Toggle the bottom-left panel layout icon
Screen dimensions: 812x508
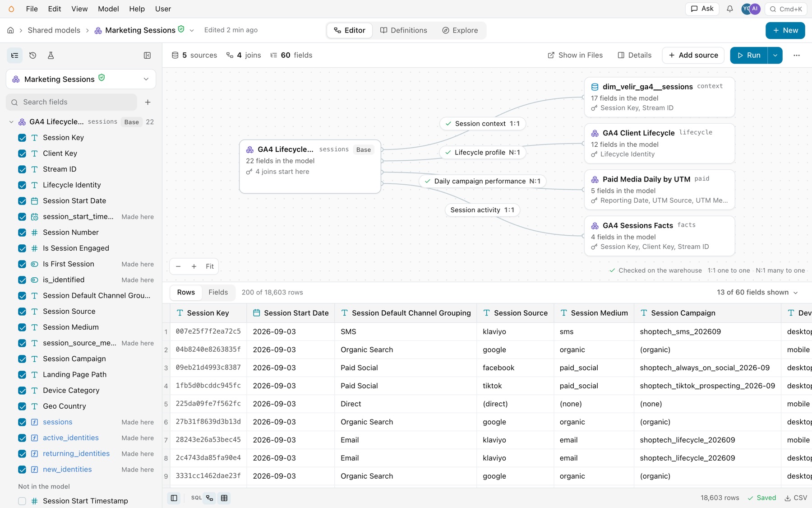coord(174,498)
